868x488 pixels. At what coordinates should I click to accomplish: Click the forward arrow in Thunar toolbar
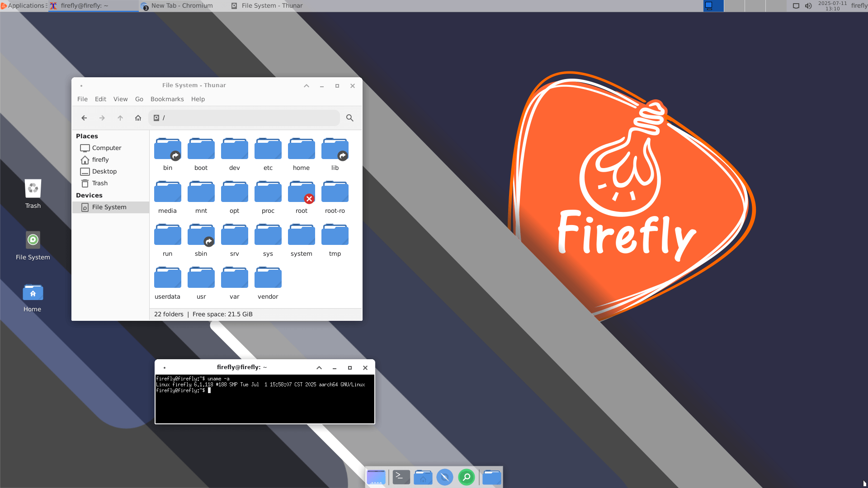(102, 118)
